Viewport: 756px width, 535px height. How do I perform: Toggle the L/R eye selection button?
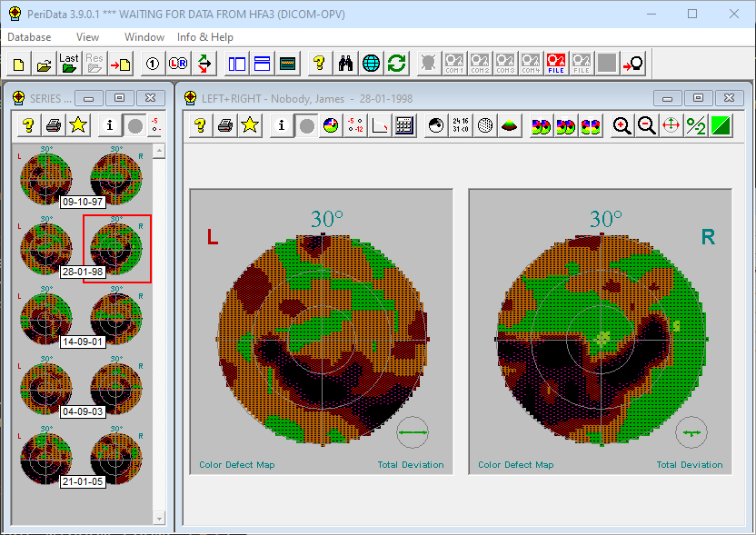(178, 64)
